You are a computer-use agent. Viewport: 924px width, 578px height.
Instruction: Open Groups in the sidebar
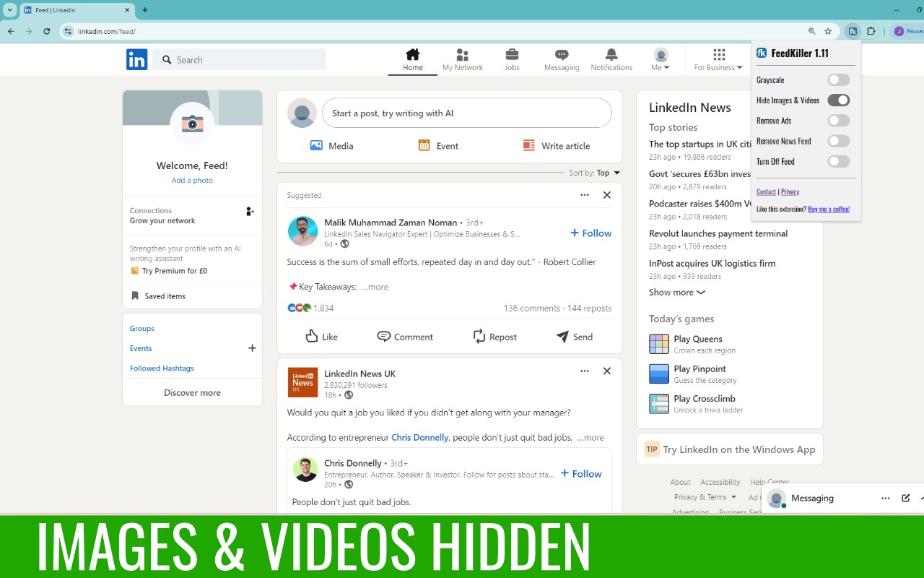(x=142, y=328)
